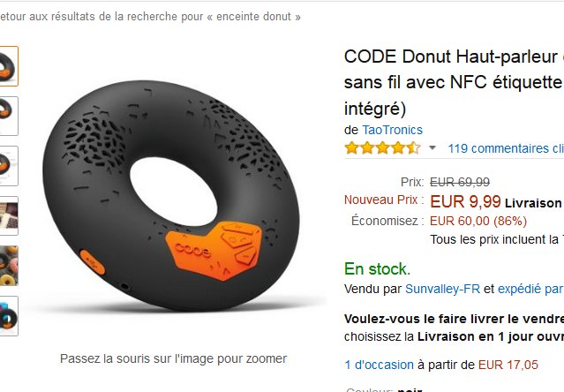Open the fourth product thumbnail
The image size is (564, 392).
pos(6,215)
